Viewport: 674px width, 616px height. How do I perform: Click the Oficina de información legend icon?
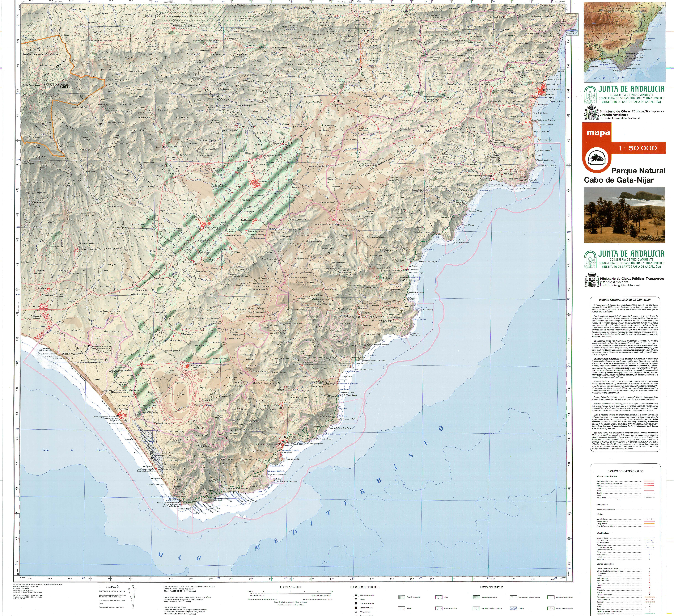point(356,595)
